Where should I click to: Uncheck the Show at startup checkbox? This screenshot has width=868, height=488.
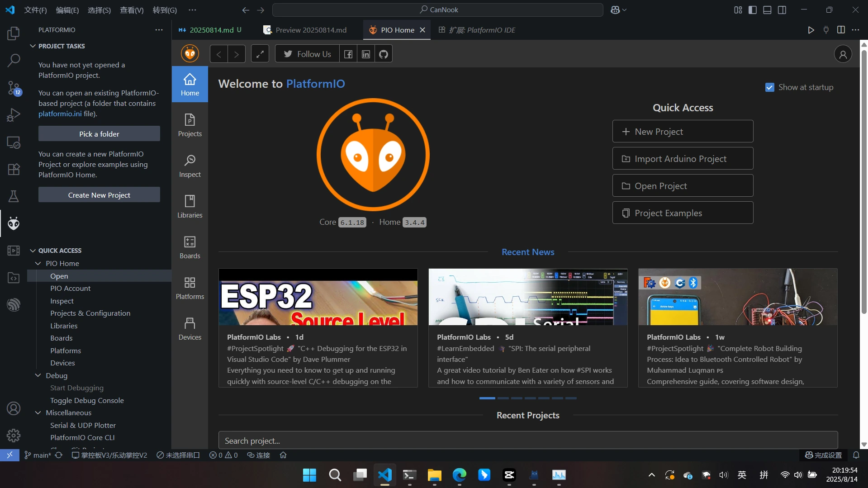[769, 87]
